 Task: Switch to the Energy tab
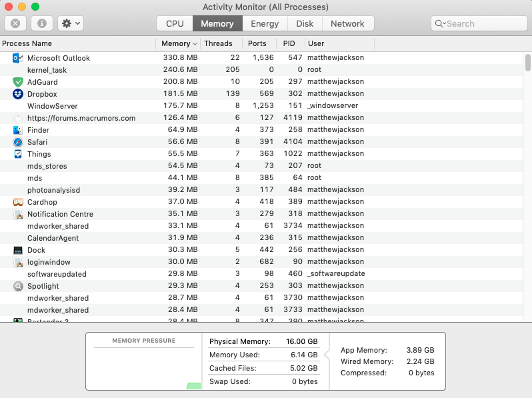[265, 23]
